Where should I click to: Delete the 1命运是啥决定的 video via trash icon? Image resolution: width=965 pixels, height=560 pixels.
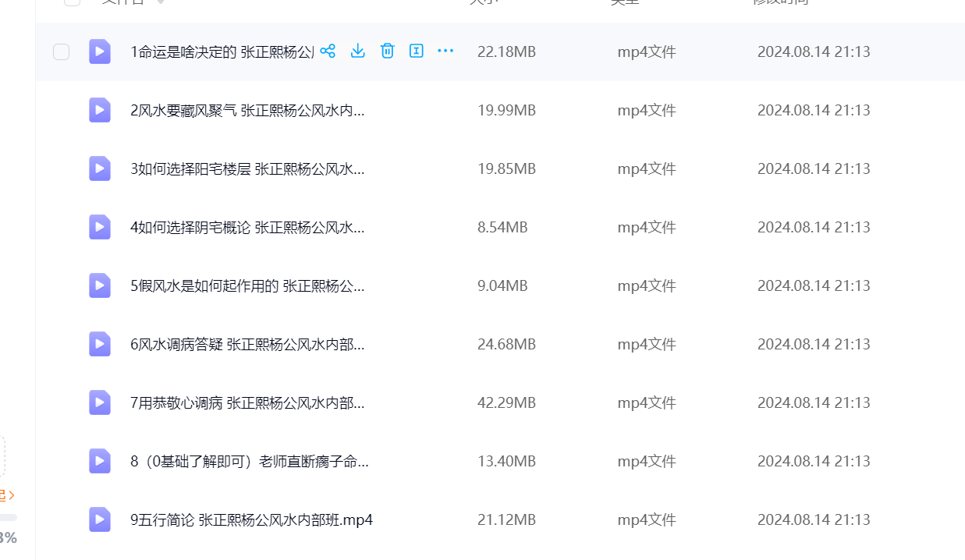tap(387, 51)
